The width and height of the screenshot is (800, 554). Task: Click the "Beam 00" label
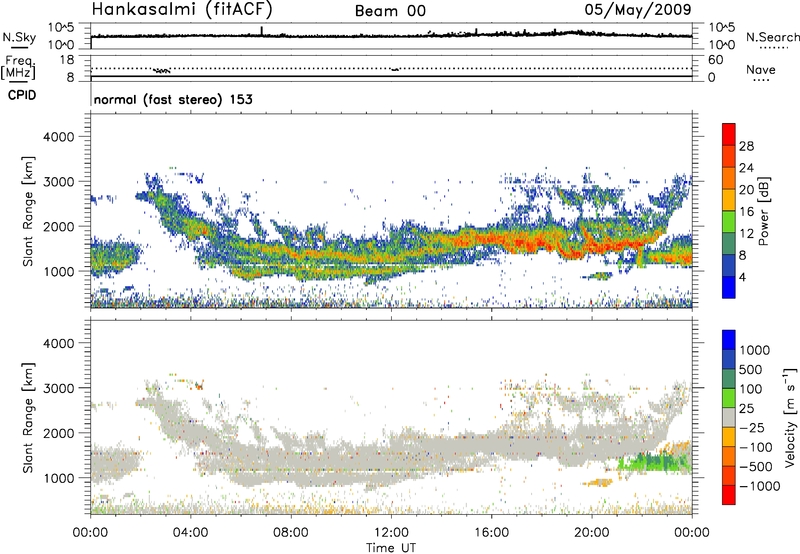point(390,11)
